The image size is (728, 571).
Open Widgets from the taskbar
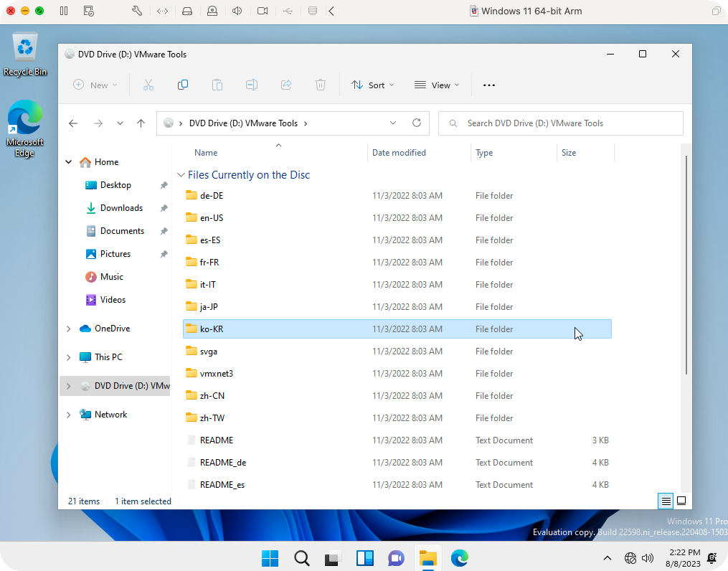(365, 558)
